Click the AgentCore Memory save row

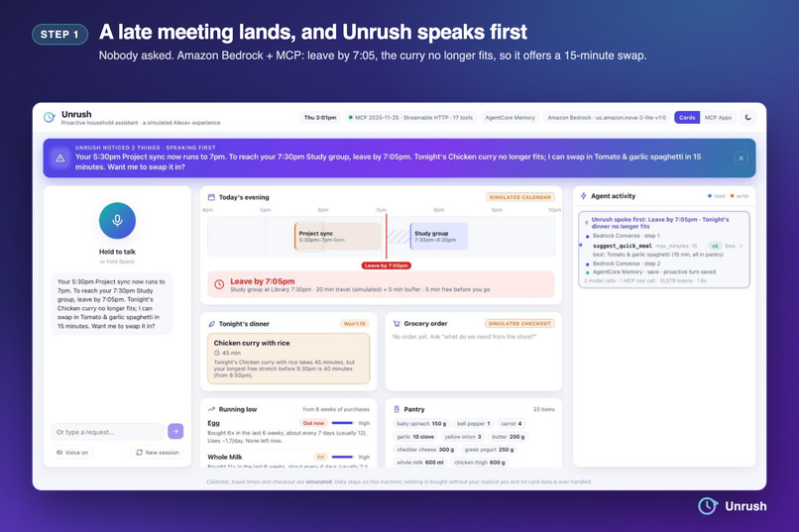pos(654,271)
